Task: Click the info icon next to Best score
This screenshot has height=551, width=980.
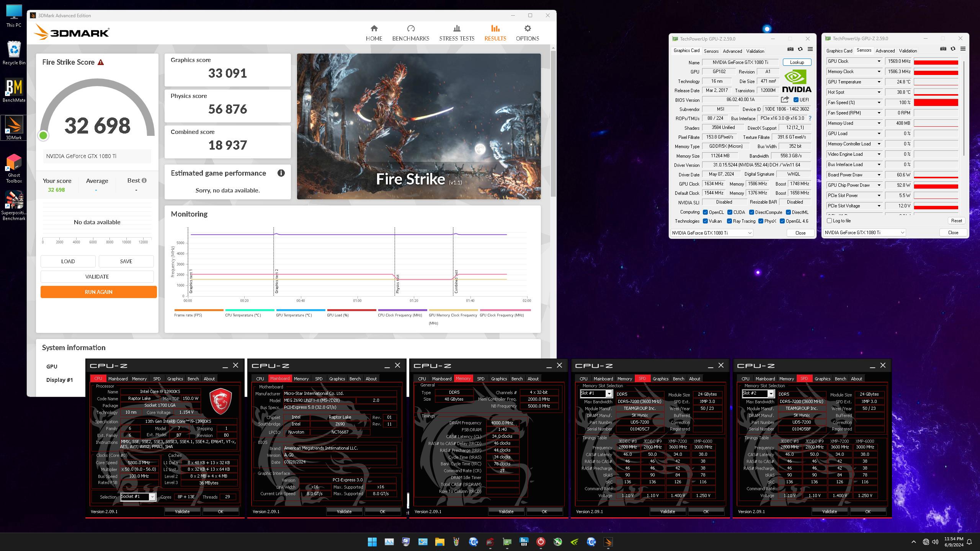Action: pos(144,180)
